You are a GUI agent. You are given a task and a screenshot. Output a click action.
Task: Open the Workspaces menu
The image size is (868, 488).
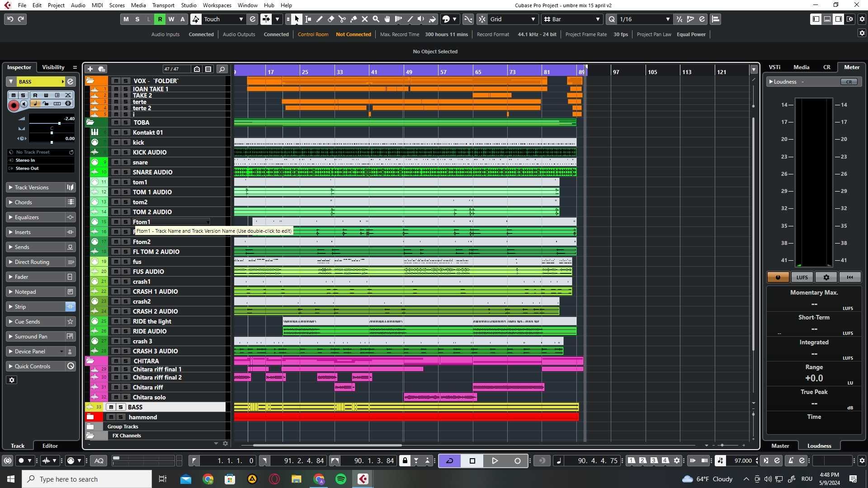pos(217,5)
